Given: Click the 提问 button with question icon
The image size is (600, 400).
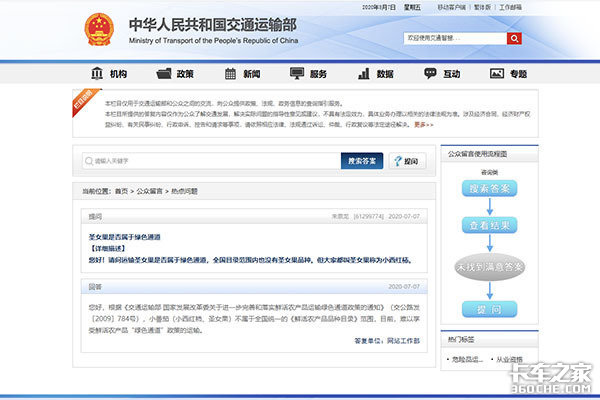Looking at the screenshot, I should coord(406,161).
